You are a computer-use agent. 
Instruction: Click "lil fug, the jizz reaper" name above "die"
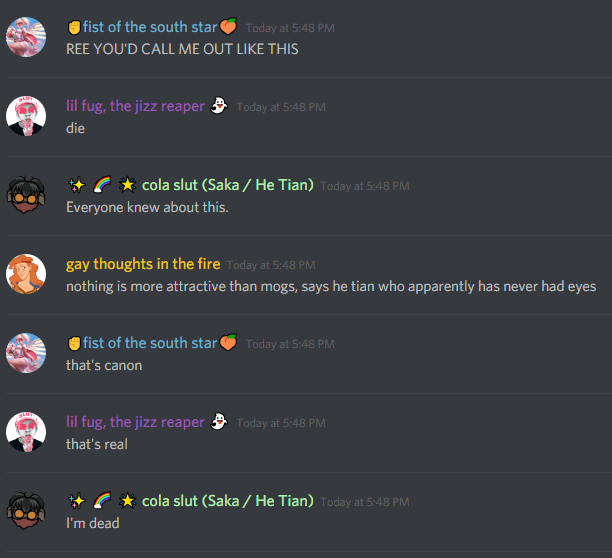135,106
